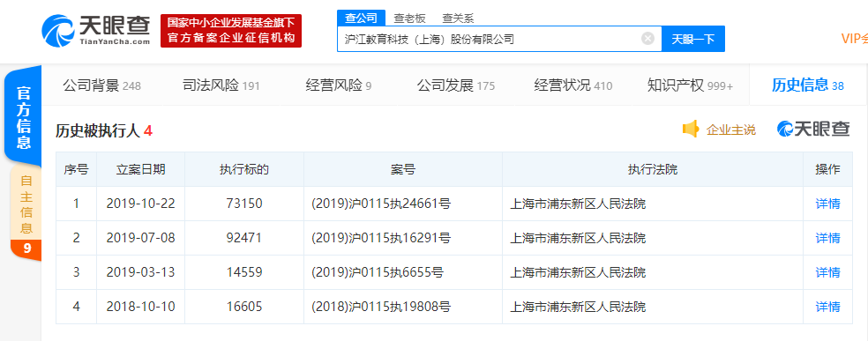Clear the search box with X icon
This screenshot has width=868, height=341.
tap(647, 39)
